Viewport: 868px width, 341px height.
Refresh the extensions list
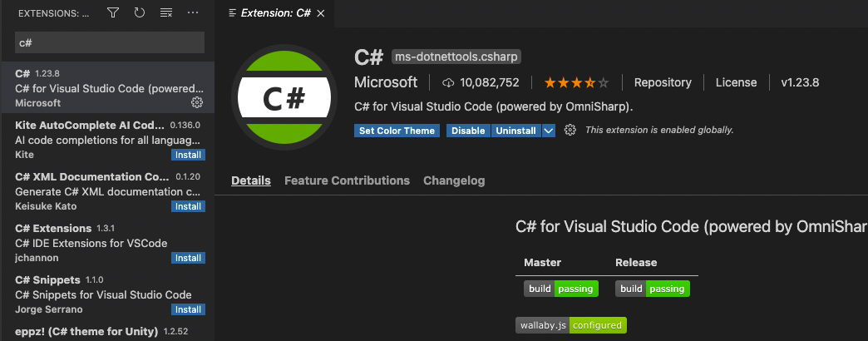[x=139, y=13]
